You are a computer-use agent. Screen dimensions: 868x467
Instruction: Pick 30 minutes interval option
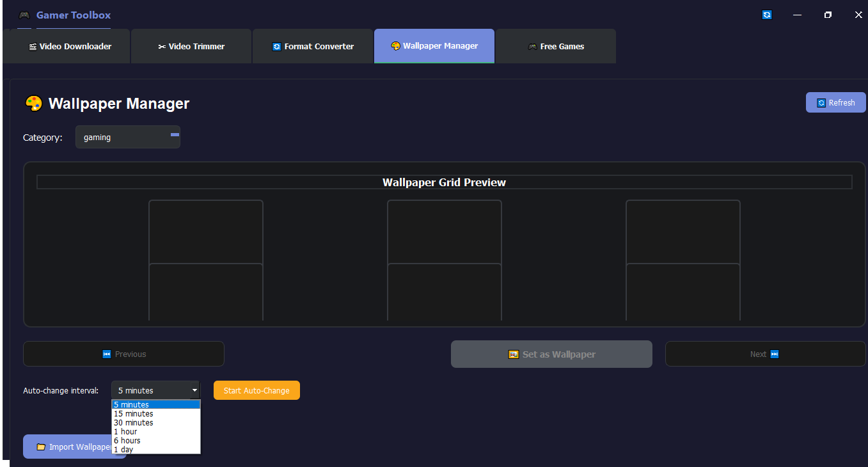coord(156,422)
